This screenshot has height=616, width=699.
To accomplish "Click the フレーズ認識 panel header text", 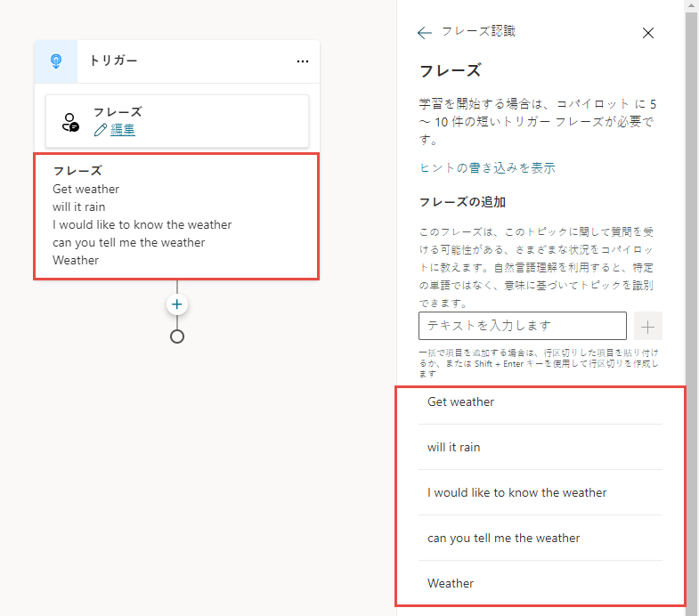I will click(x=478, y=31).
